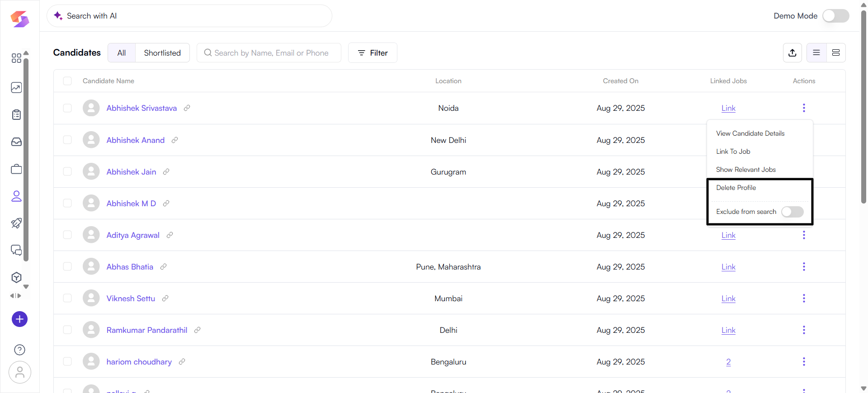Switch to the Shortlisted tab
This screenshot has width=868, height=393.
point(162,53)
